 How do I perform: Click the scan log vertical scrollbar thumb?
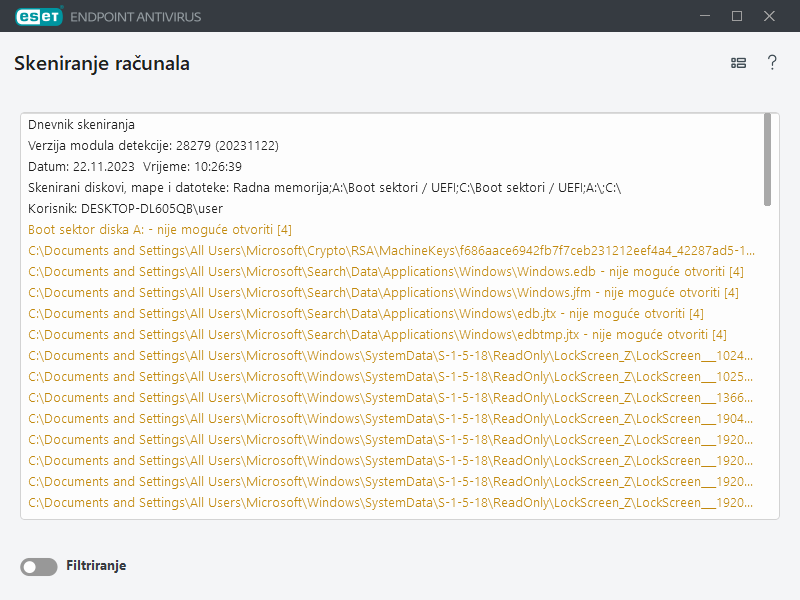click(767, 158)
